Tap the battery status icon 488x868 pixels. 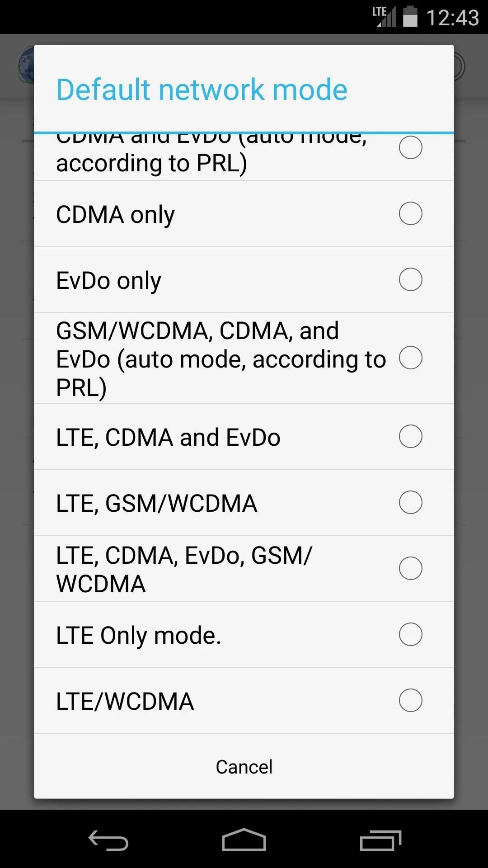[x=410, y=17]
